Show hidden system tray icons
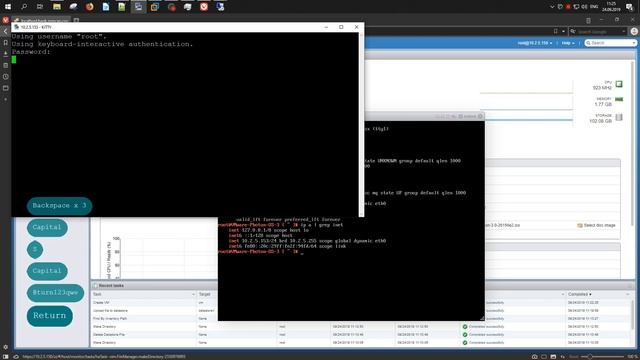Image resolution: width=640 pixels, height=360 pixels. click(552, 7)
